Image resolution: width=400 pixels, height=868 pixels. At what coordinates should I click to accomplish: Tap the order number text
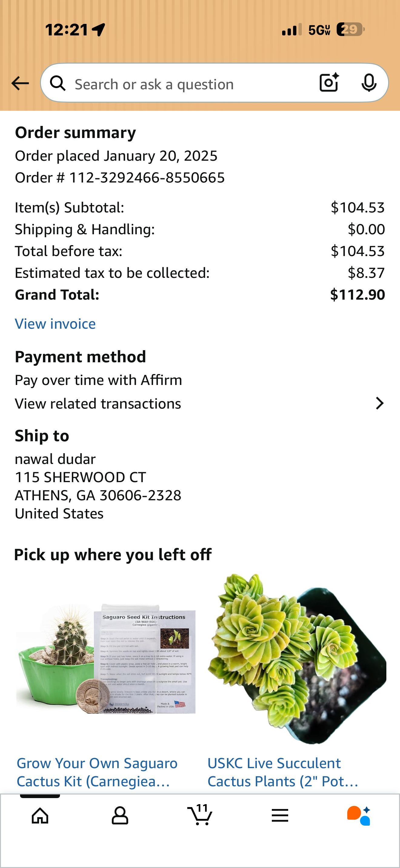click(120, 178)
